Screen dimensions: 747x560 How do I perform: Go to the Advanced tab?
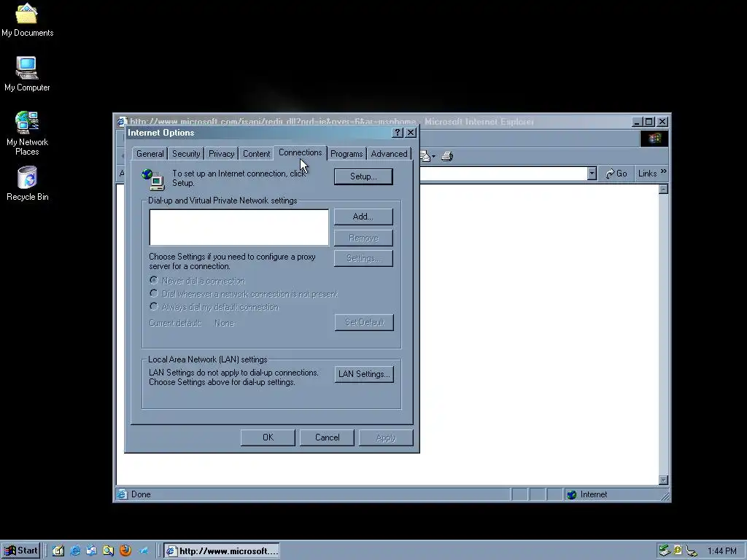[x=389, y=154]
